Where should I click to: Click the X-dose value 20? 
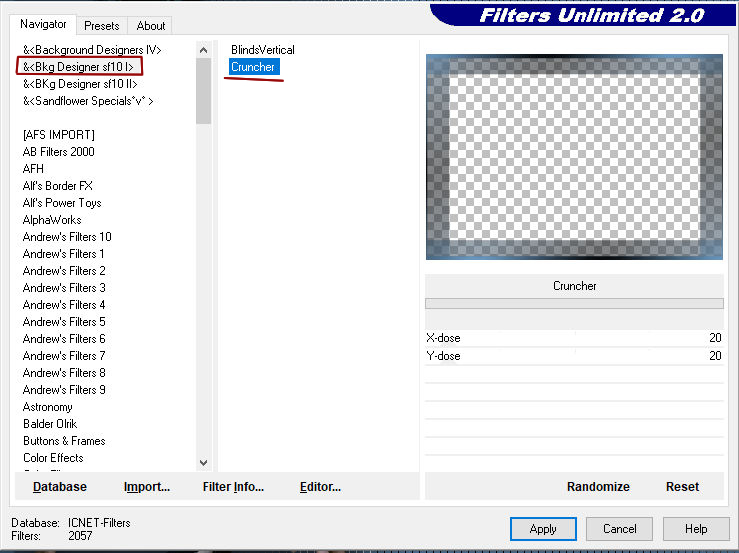[x=715, y=338]
